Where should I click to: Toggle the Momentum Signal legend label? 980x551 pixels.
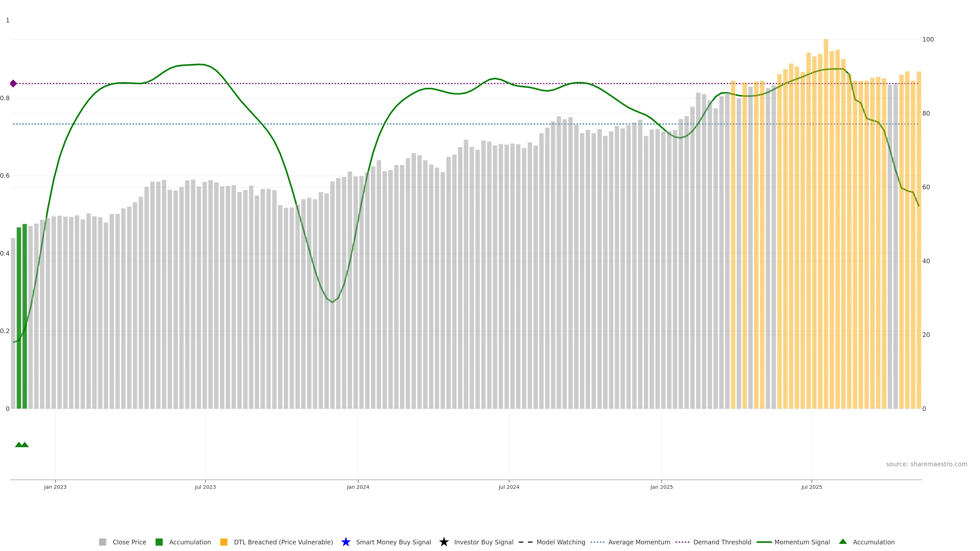[802, 542]
